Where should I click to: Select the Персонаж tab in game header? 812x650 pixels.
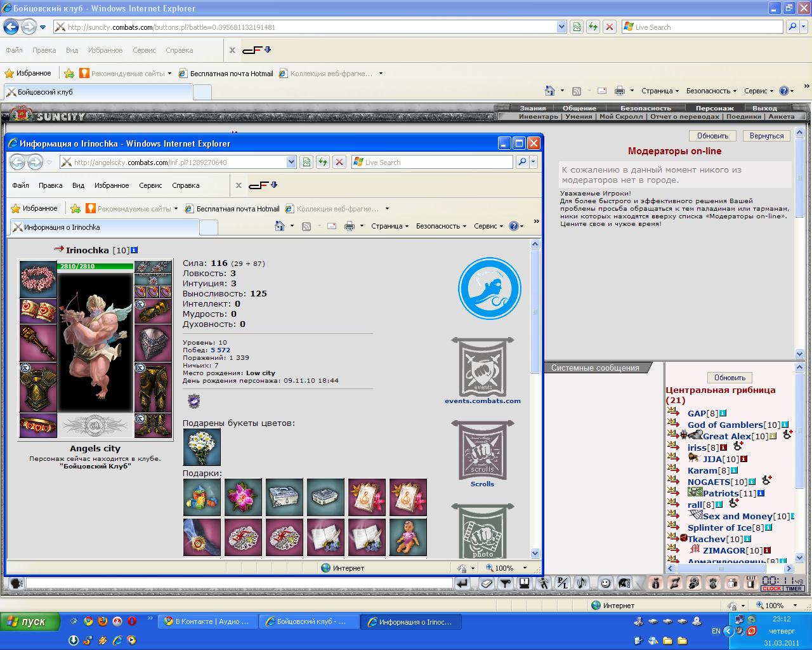click(714, 108)
